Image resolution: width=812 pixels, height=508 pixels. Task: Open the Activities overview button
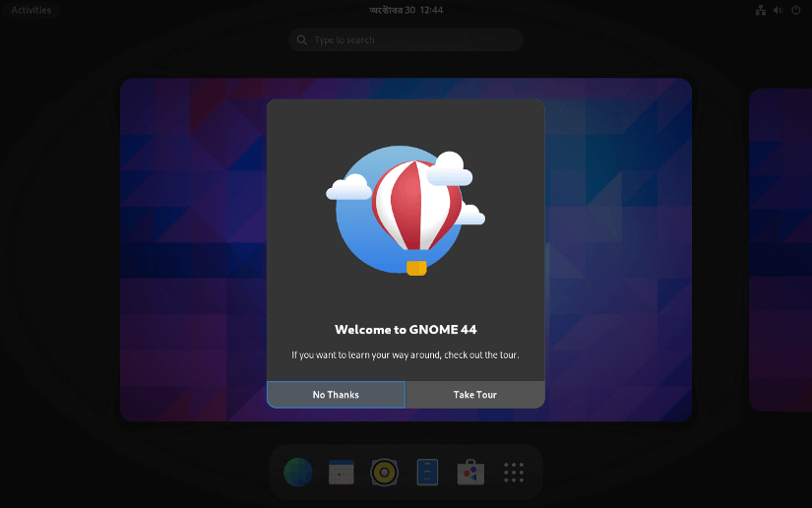point(31,10)
